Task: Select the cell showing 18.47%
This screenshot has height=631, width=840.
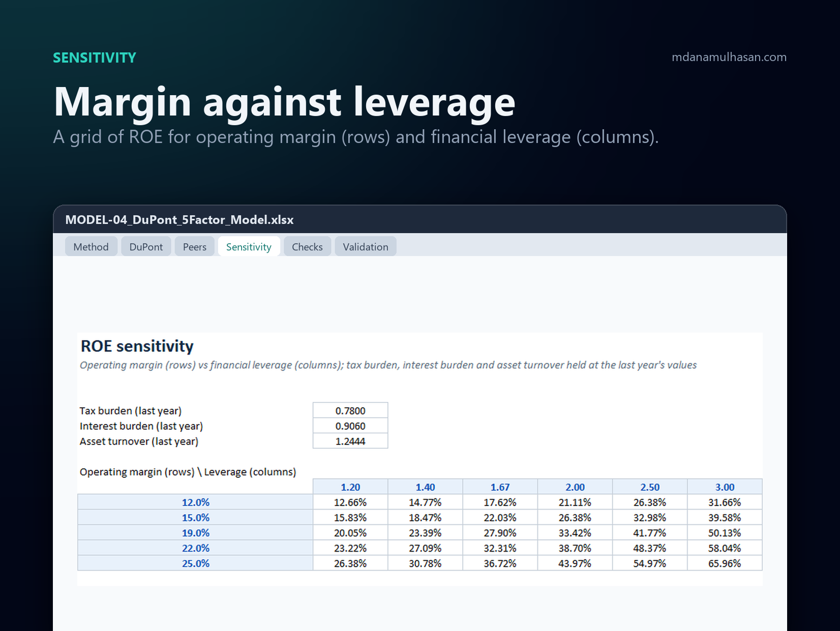Action: coord(425,518)
